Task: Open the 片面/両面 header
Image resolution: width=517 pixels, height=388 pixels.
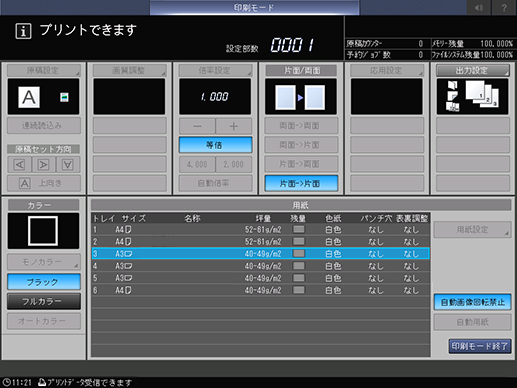Action: tap(301, 71)
